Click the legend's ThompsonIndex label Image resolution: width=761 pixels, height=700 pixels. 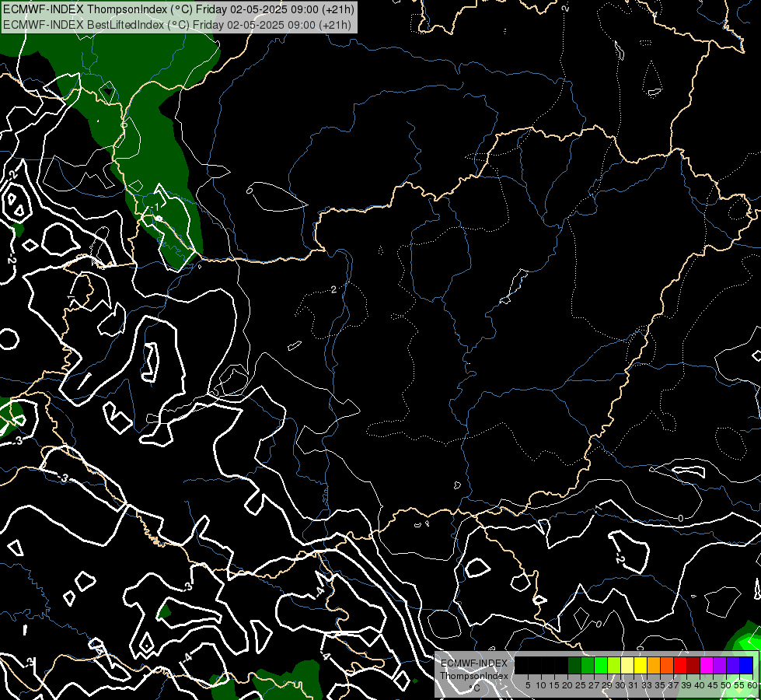474,676
